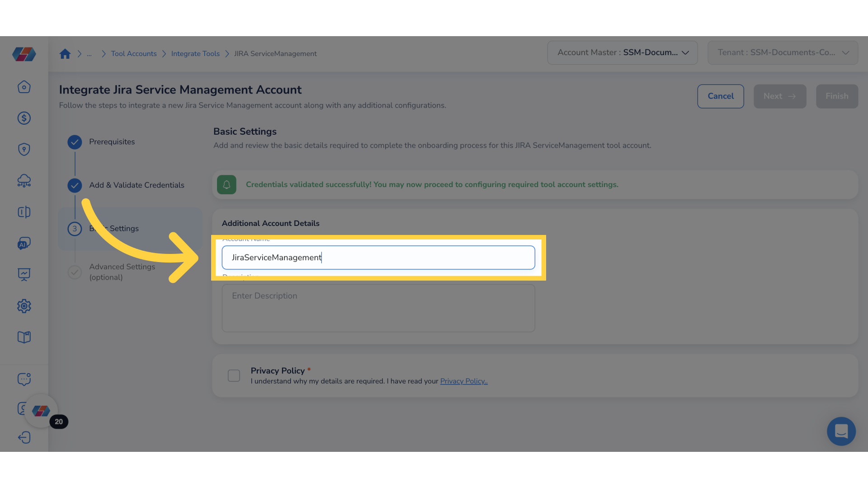This screenshot has height=488, width=868.
Task: Open the Account Master dropdown
Action: pyautogui.click(x=623, y=52)
